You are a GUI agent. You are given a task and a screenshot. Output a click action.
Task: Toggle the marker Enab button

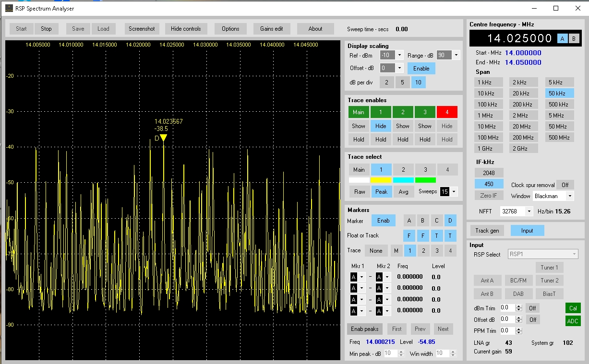click(x=383, y=221)
